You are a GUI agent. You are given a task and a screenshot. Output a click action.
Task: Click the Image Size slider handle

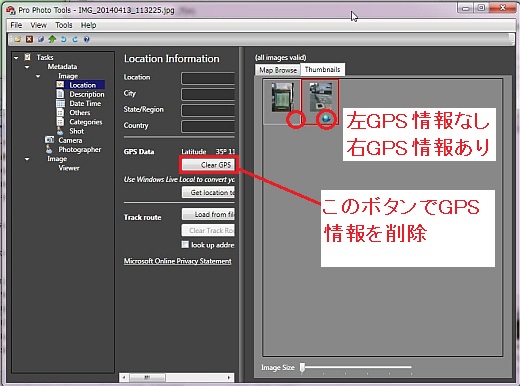(x=302, y=367)
